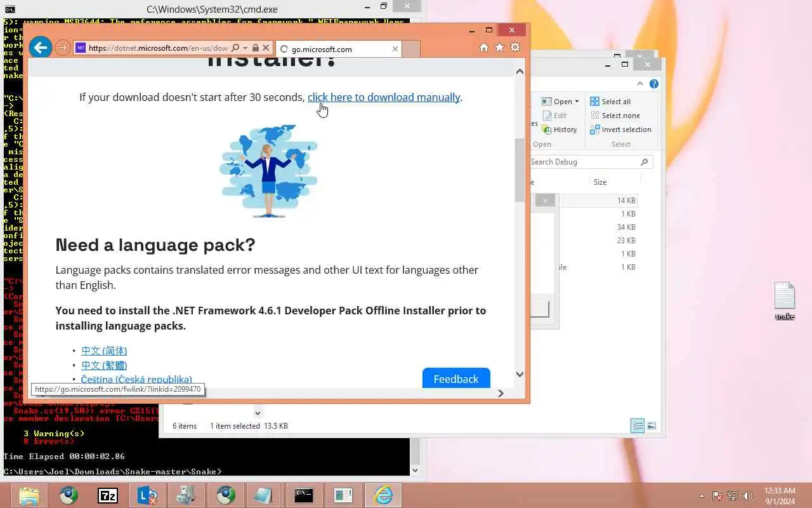Open File Explorer from the taskbar
812x508 pixels.
(x=29, y=495)
